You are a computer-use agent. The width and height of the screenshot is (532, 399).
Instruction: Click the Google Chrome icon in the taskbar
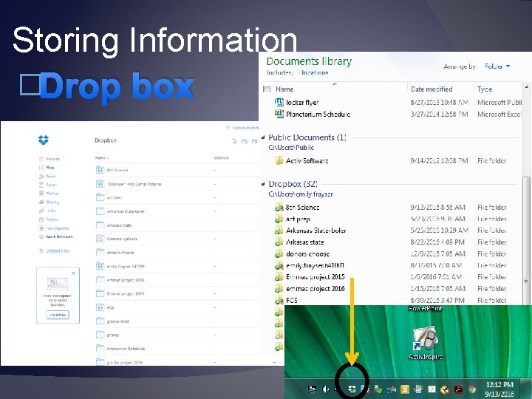point(472,389)
